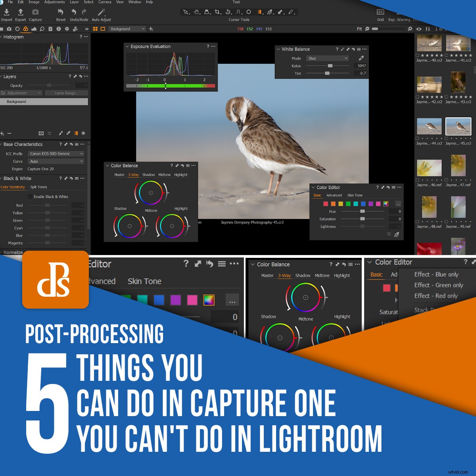This screenshot has height=476, width=476.
Task: Select the Crop tool in Cursor Tools
Action: click(217, 12)
